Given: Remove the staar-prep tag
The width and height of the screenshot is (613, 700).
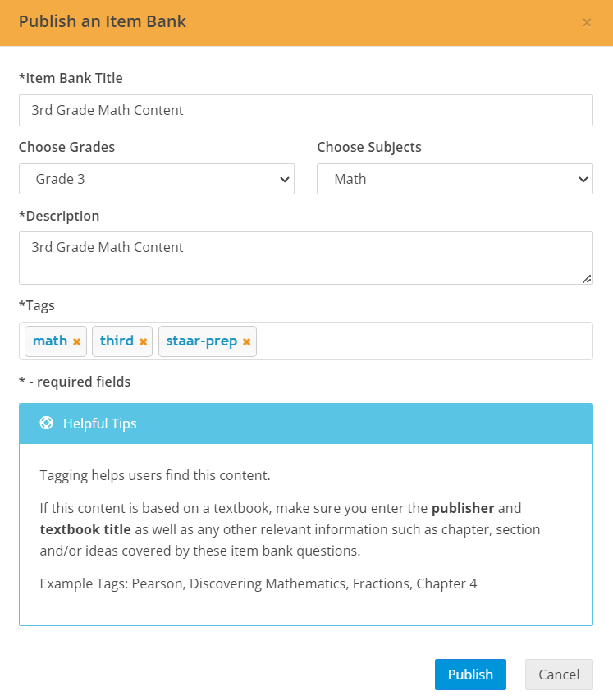Looking at the screenshot, I should (246, 341).
